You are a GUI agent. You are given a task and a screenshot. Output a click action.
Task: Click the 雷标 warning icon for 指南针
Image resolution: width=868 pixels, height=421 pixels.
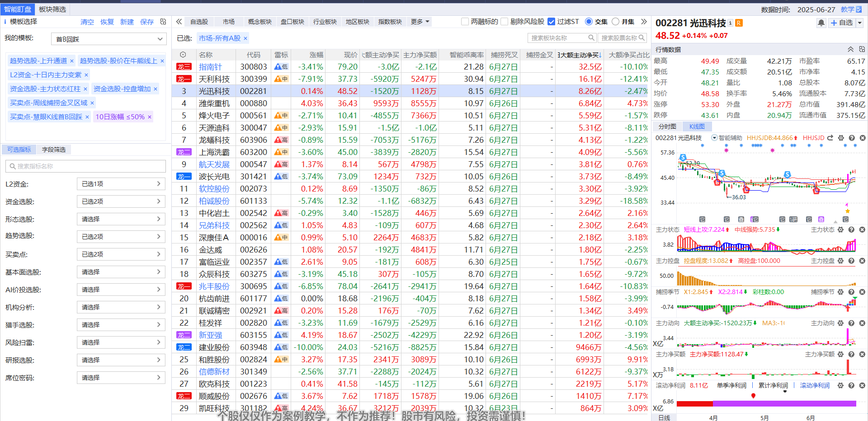(281, 66)
